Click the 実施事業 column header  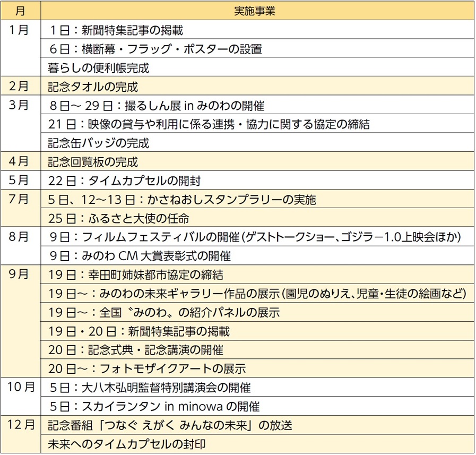coord(257,11)
